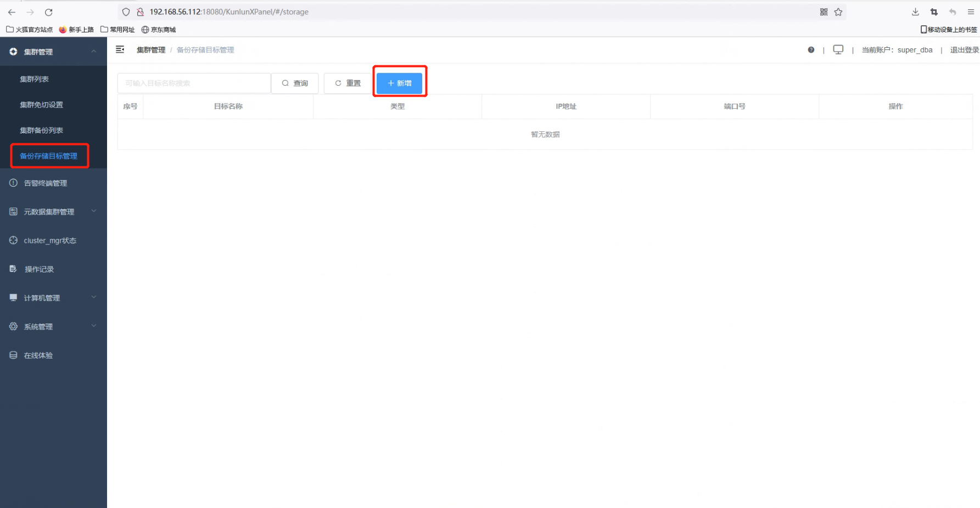Click the help question mark icon
Screen dimensions: 980x508
811,50
